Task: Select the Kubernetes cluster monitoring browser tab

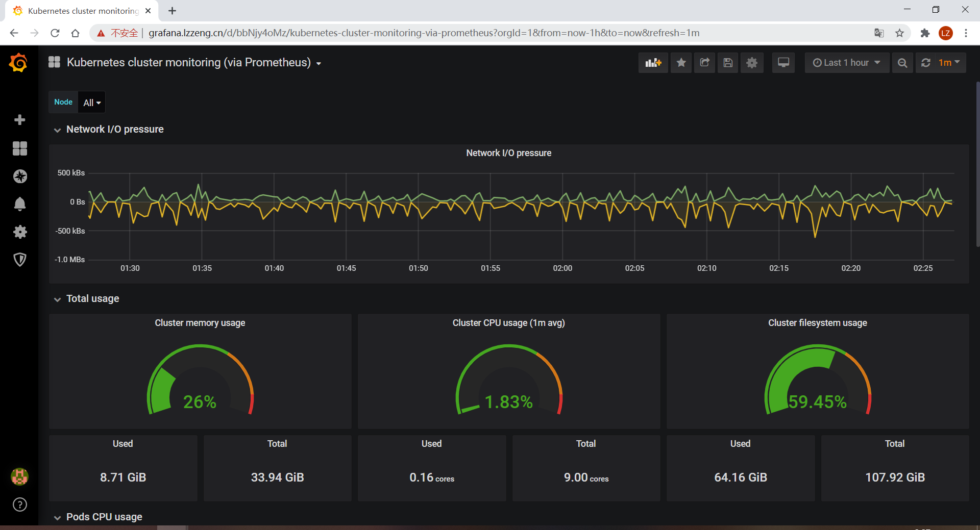Action: point(82,11)
